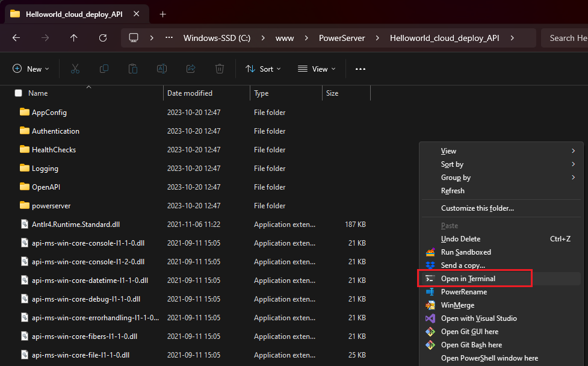The width and height of the screenshot is (588, 366).
Task: Select Open with Visual Studio option
Action: [478, 318]
